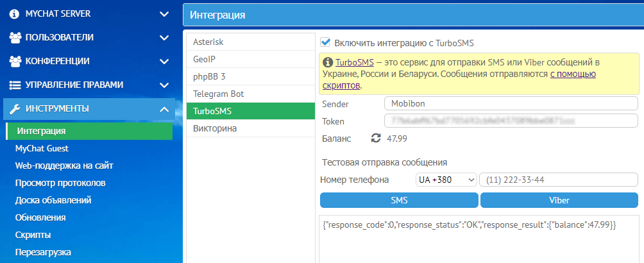Screen dimensions: 644x263
Task: Click the phone number input field
Action: (x=558, y=180)
